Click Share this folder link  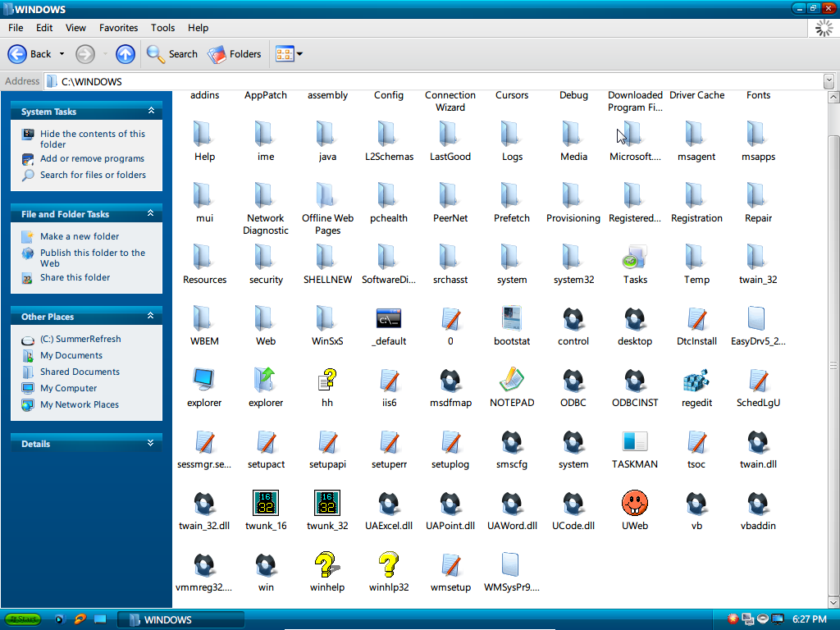click(75, 277)
